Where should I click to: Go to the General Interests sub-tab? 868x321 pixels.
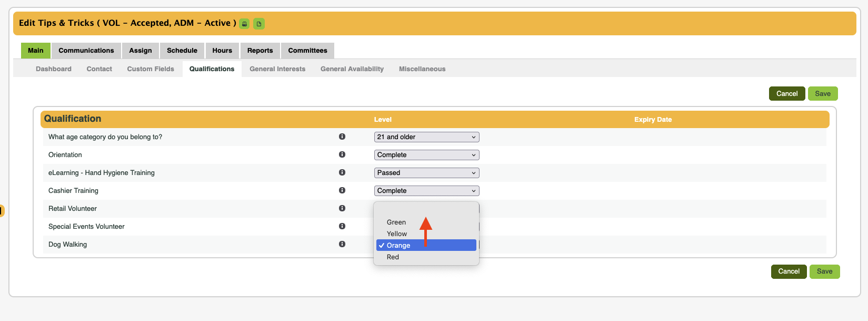tap(277, 69)
